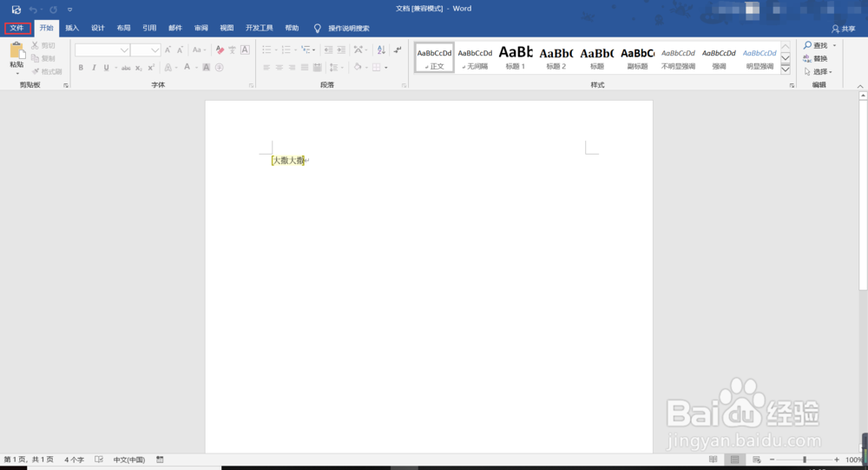Click the 共享 (Share) button
The image size is (868, 470).
tap(844, 29)
